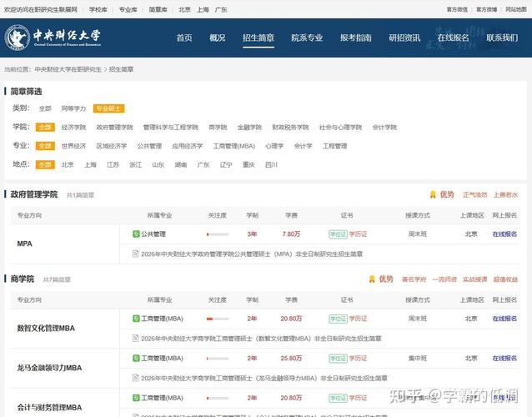Click 中央财经大学在职研究生 breadcrumb

pyautogui.click(x=68, y=69)
